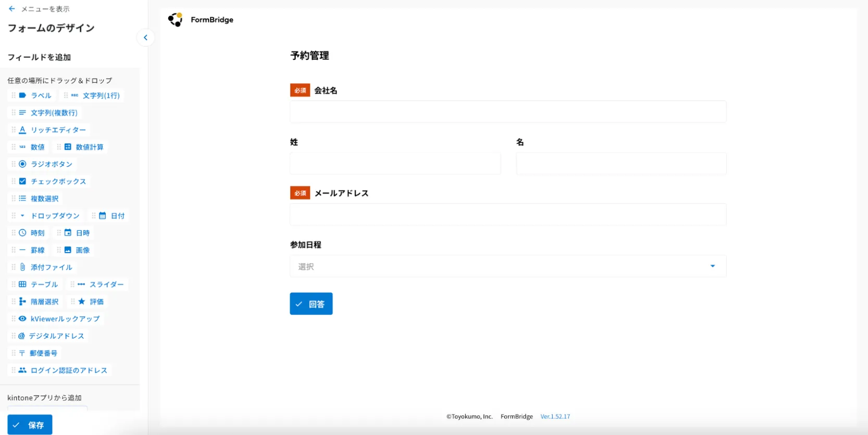Click the ラベル field icon
868x435 pixels.
pos(22,95)
